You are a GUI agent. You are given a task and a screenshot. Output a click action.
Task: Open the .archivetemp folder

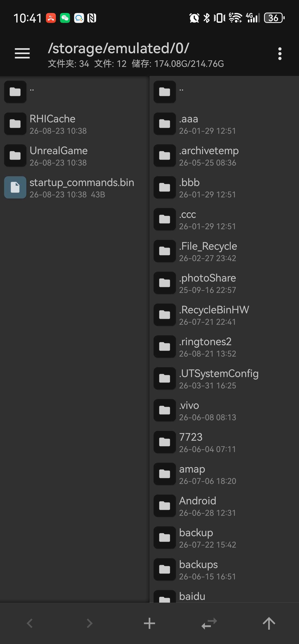click(224, 156)
